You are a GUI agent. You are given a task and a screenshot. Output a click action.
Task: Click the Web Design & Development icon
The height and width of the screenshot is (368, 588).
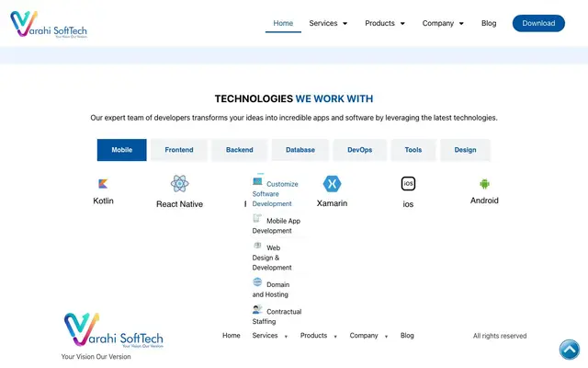click(x=257, y=246)
